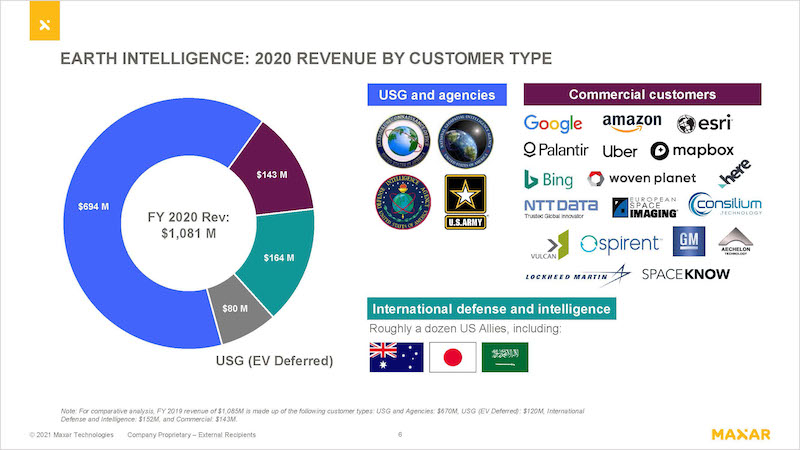The height and width of the screenshot is (450, 800).
Task: Select the National Reconnaissance Office seal
Action: (403, 141)
